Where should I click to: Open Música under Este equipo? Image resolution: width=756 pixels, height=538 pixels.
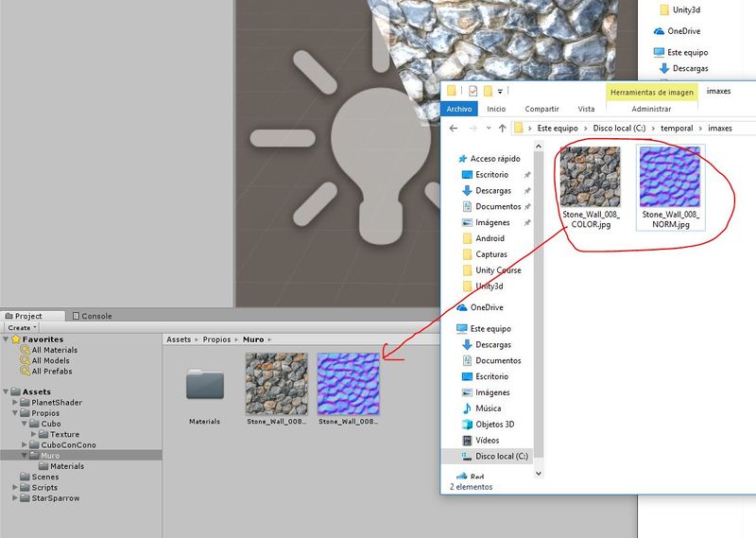coord(488,408)
